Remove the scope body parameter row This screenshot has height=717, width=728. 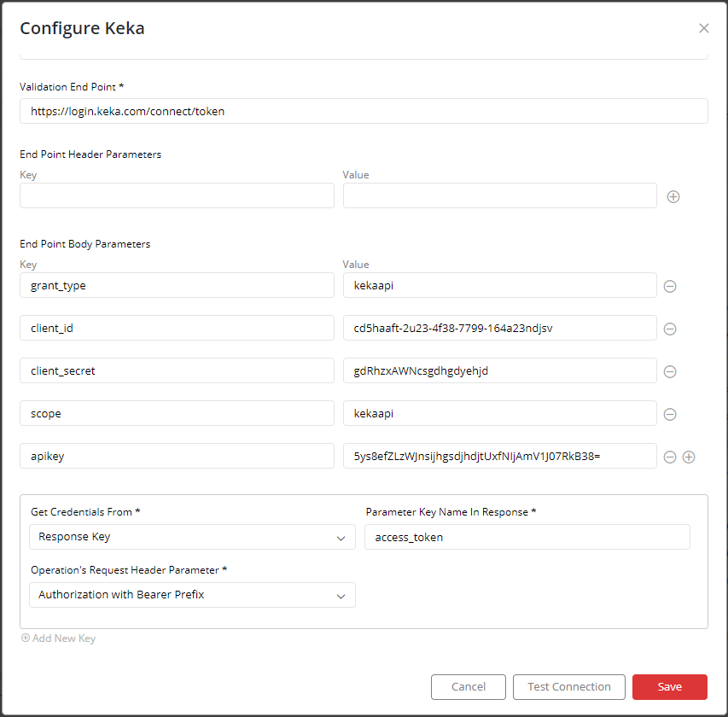point(669,414)
